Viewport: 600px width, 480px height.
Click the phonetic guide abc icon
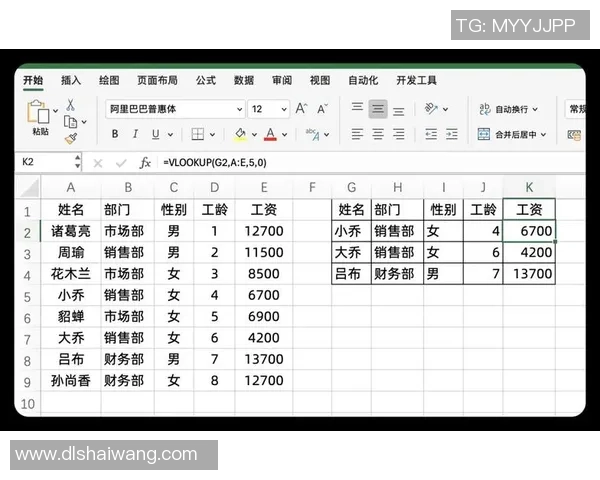pyautogui.click(x=312, y=134)
